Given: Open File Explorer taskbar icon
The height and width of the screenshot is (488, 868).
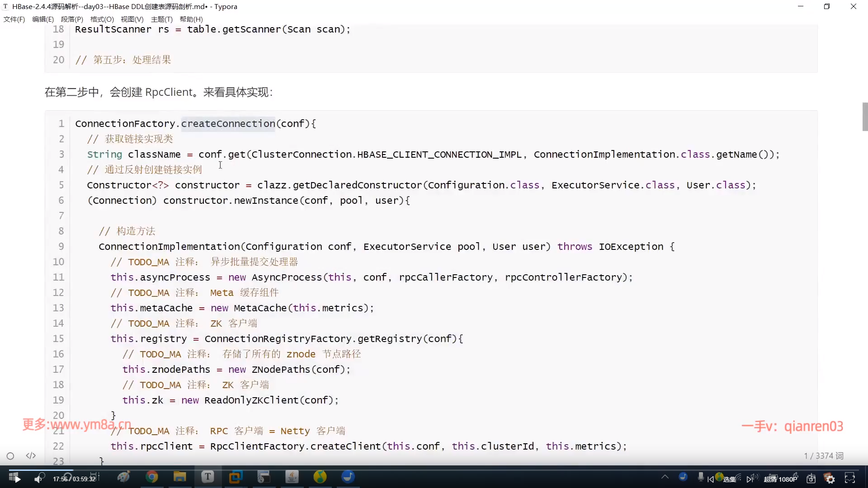Looking at the screenshot, I should (x=179, y=477).
